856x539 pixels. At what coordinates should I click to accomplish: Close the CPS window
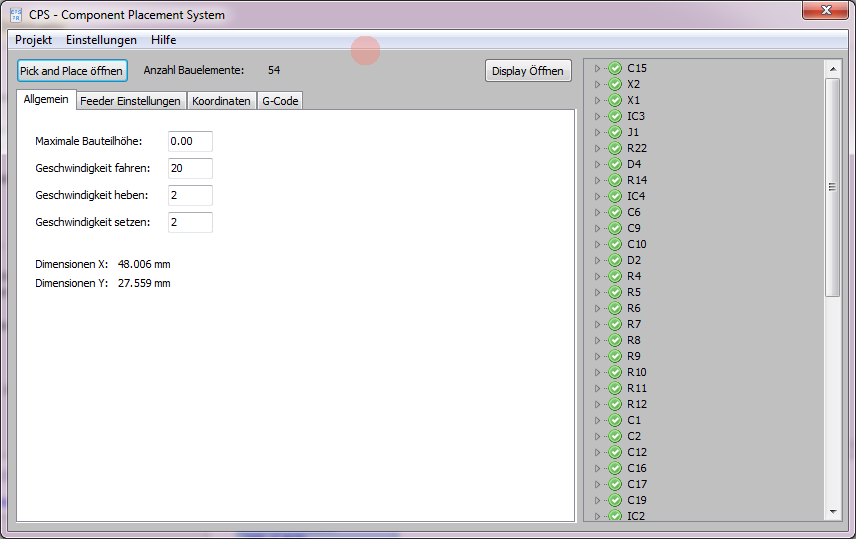[825, 10]
